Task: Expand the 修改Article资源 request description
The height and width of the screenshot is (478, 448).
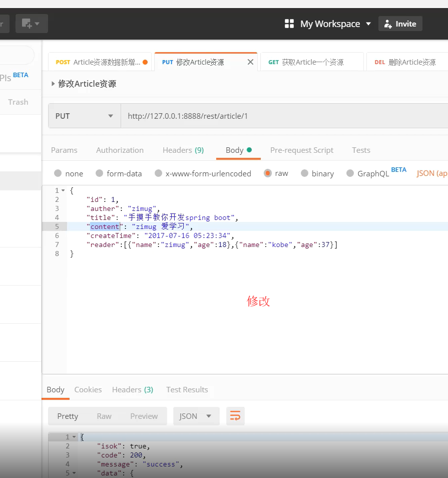Action: coord(53,84)
